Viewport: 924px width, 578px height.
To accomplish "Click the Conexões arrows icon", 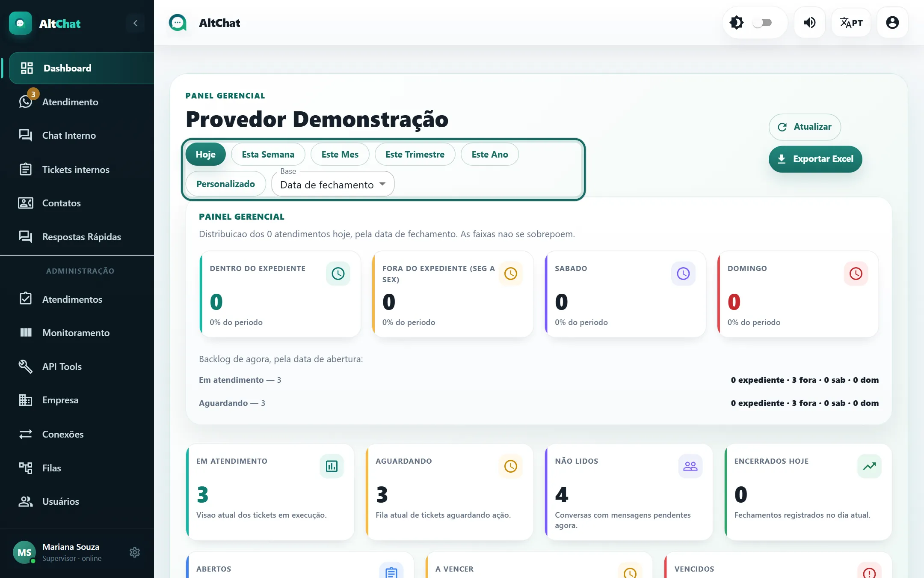I will [x=26, y=434].
